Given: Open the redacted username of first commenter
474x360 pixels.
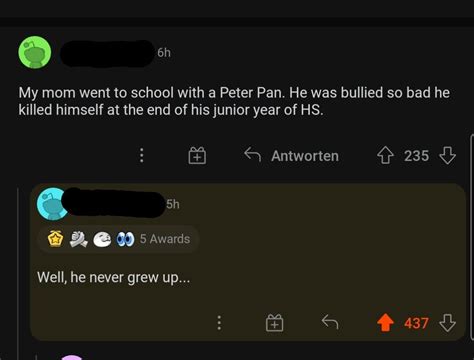Looking at the screenshot, I should [107, 54].
